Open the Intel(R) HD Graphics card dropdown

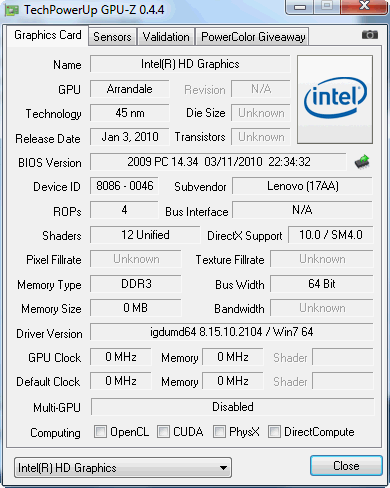[x=123, y=468]
